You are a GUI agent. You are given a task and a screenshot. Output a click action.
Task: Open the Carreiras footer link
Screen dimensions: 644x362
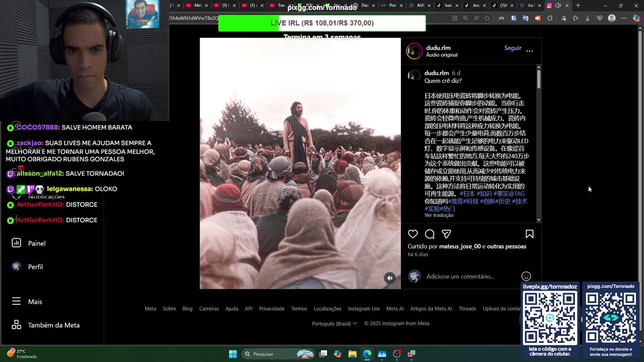pyautogui.click(x=209, y=309)
